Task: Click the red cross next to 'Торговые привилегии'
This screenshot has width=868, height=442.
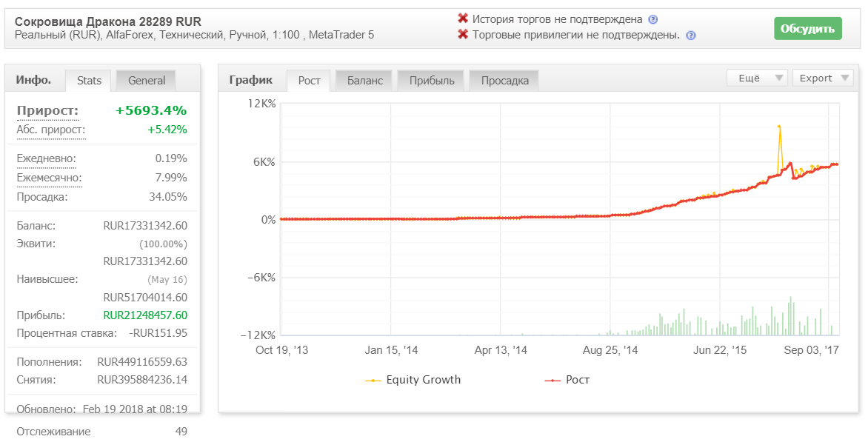Action: 463,34
